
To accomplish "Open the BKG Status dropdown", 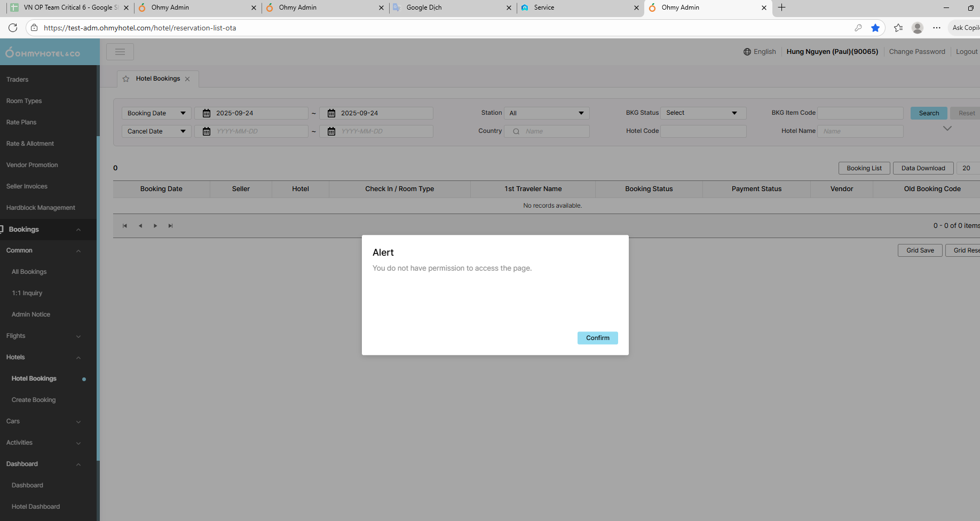I will 703,113.
